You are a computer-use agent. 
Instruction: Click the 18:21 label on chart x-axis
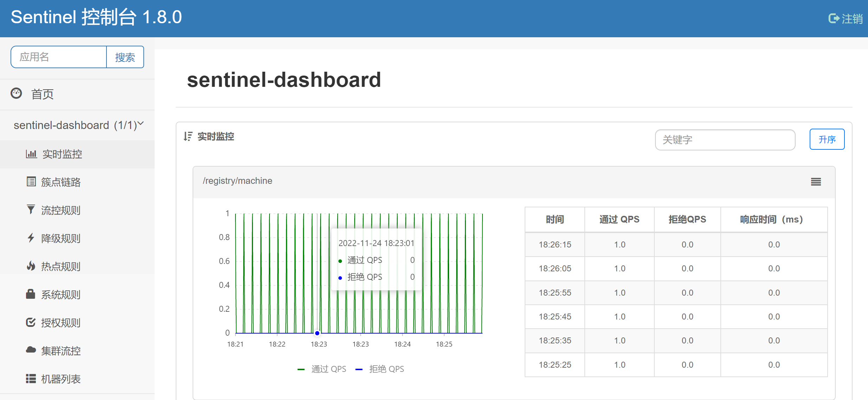coord(235,344)
